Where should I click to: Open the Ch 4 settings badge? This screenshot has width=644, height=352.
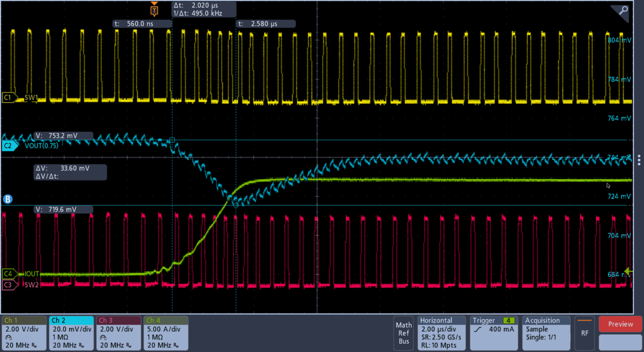point(166,333)
